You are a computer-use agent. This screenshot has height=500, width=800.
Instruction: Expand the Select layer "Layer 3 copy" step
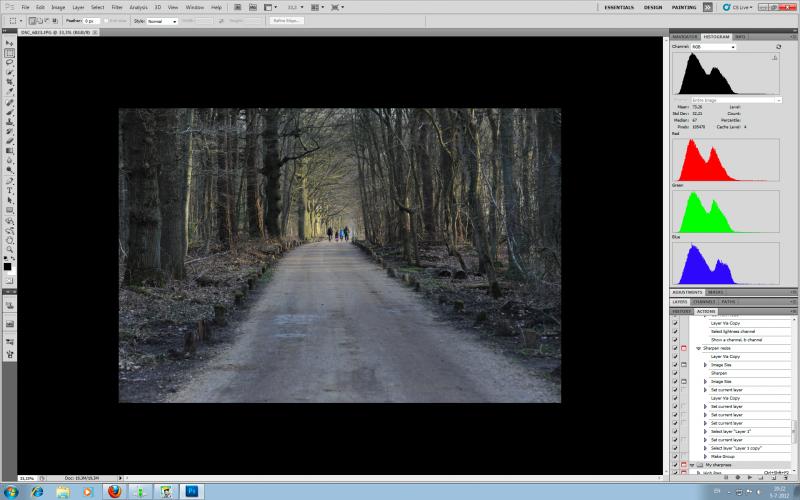pyautogui.click(x=706, y=448)
